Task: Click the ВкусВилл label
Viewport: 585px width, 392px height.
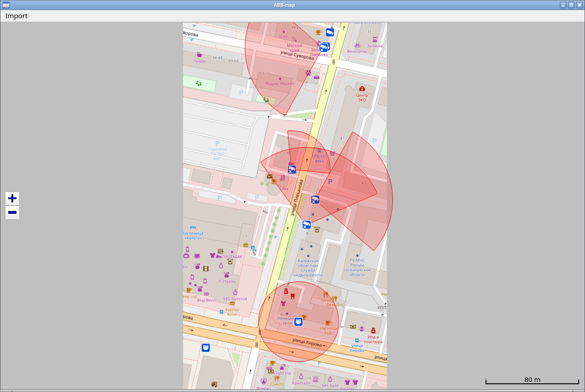Action: (207, 300)
